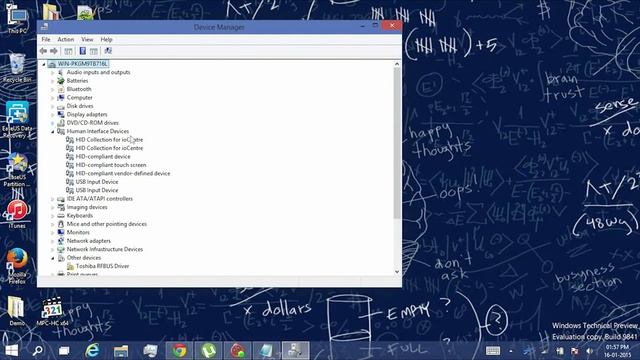Click the scrollbar down arrow
This screenshot has height=360, width=640.
point(397,272)
